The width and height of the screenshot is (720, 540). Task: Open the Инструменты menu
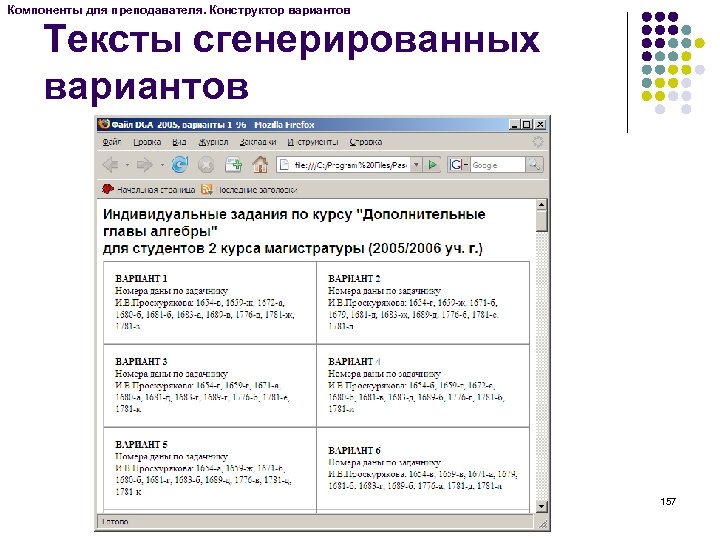[x=312, y=142]
